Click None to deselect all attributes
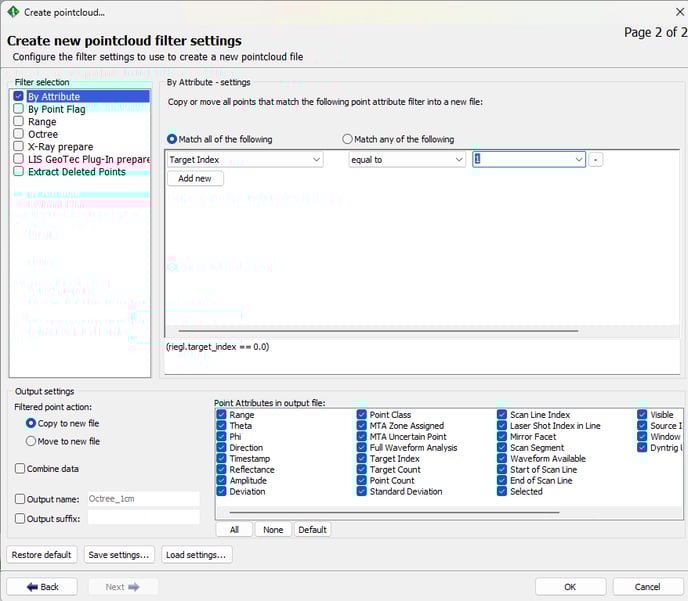The image size is (688, 601). (273, 530)
